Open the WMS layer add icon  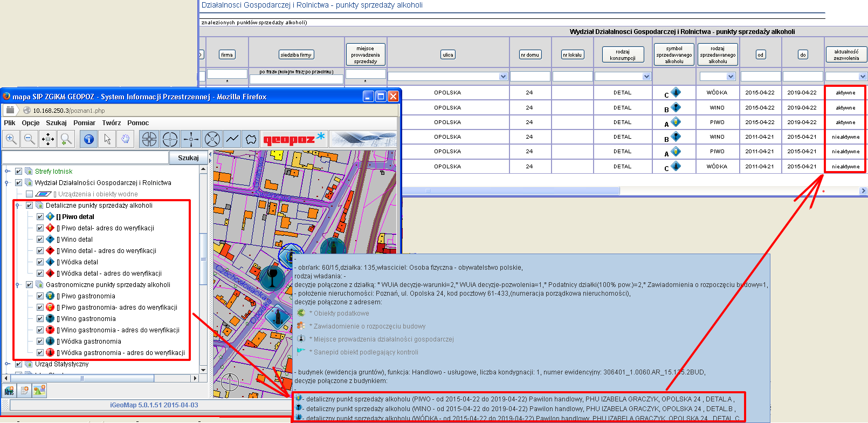coord(9,390)
